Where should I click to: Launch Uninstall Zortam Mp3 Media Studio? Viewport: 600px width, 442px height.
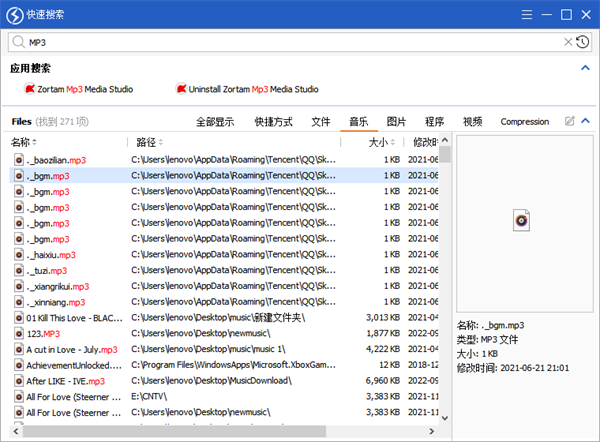click(x=247, y=89)
